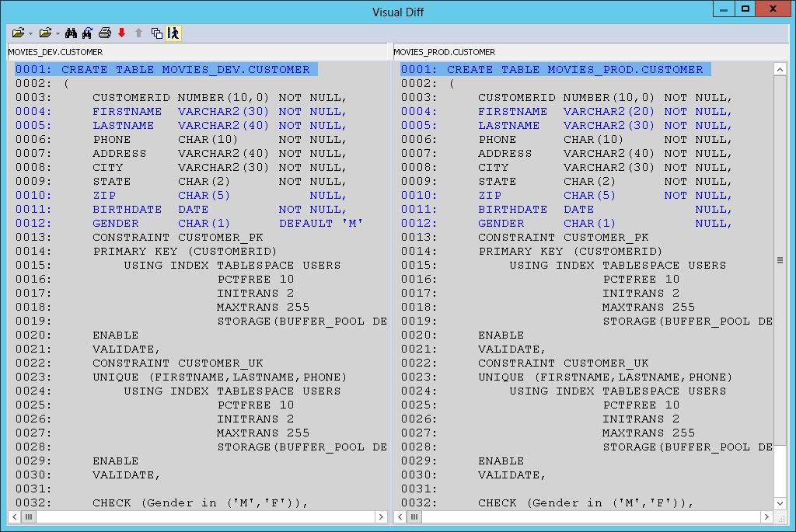Toggle the highlighted synchronized scrolling button

coord(173,33)
